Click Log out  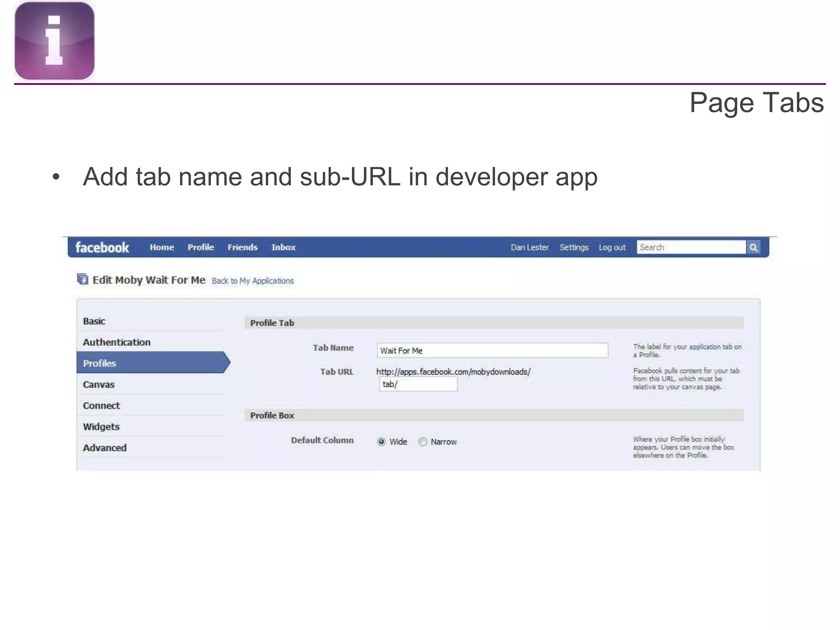coord(612,247)
